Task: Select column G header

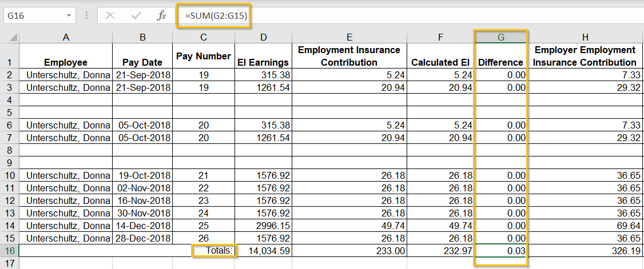Action: pos(501,37)
